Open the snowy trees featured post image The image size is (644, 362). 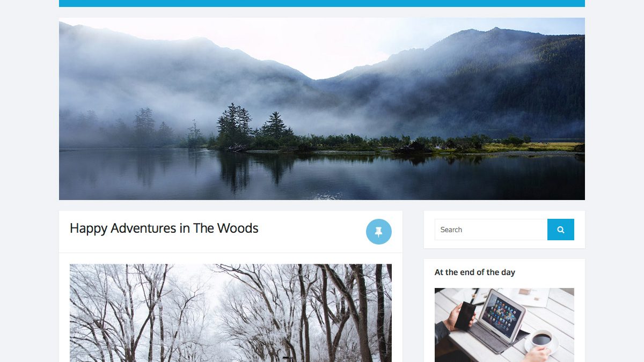pos(231,313)
